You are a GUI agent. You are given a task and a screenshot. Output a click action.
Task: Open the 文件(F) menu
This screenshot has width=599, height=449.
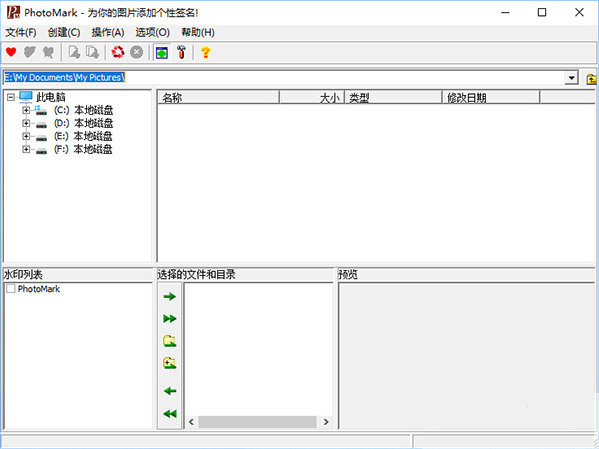[21, 32]
